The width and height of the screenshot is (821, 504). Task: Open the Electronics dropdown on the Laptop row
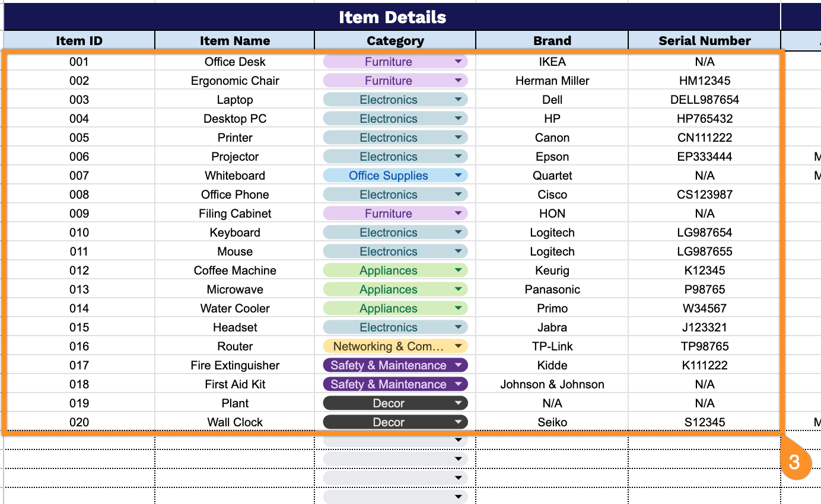[x=459, y=100]
